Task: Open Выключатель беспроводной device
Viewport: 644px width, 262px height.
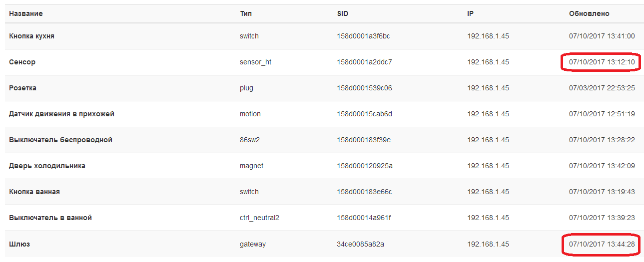Action: tap(60, 140)
